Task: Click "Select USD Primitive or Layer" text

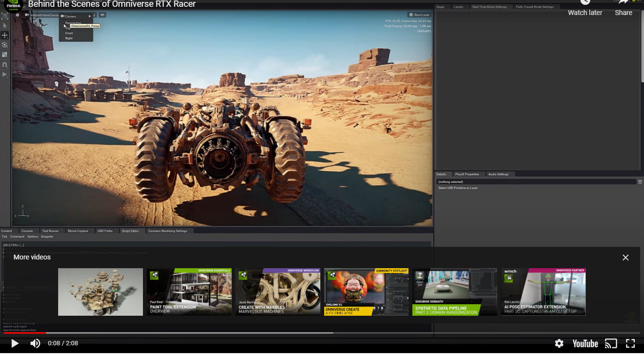Action: [x=458, y=188]
